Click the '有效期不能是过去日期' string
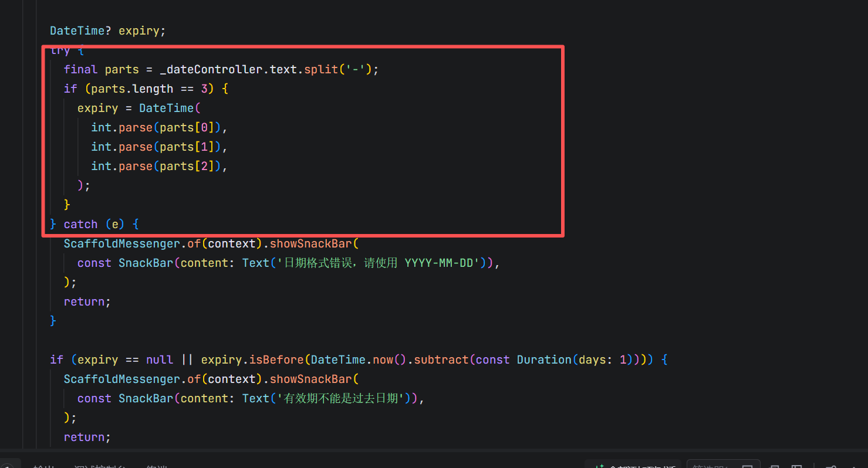Screen dimensions: 868x468 [x=339, y=398]
